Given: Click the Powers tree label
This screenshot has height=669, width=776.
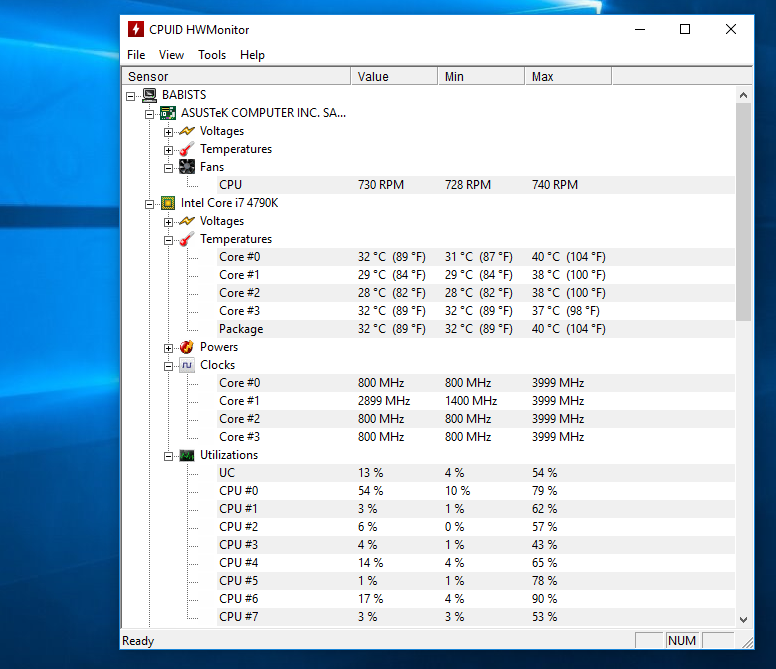Looking at the screenshot, I should 219,347.
